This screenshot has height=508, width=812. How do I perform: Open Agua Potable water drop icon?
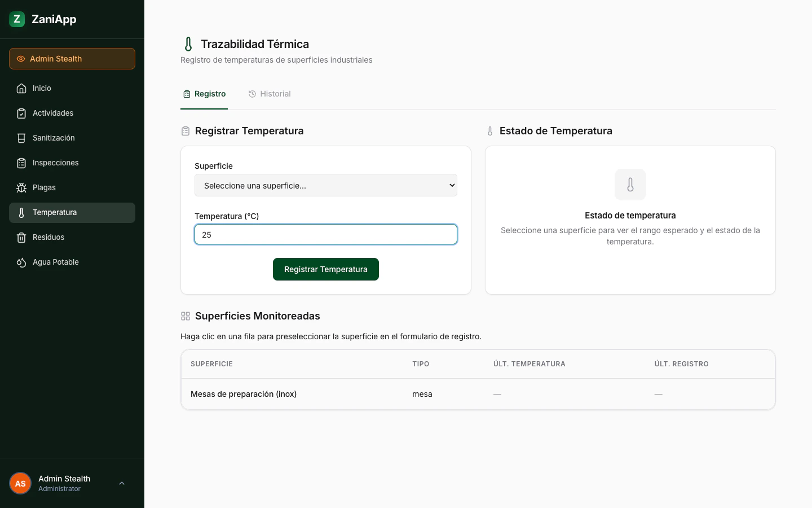pos(21,262)
